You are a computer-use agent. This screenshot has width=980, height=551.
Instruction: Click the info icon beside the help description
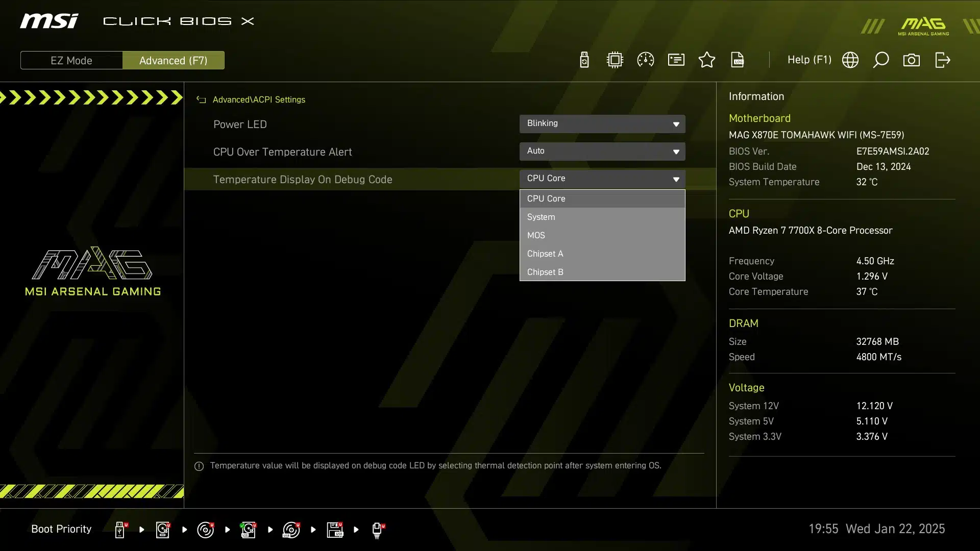tap(199, 466)
